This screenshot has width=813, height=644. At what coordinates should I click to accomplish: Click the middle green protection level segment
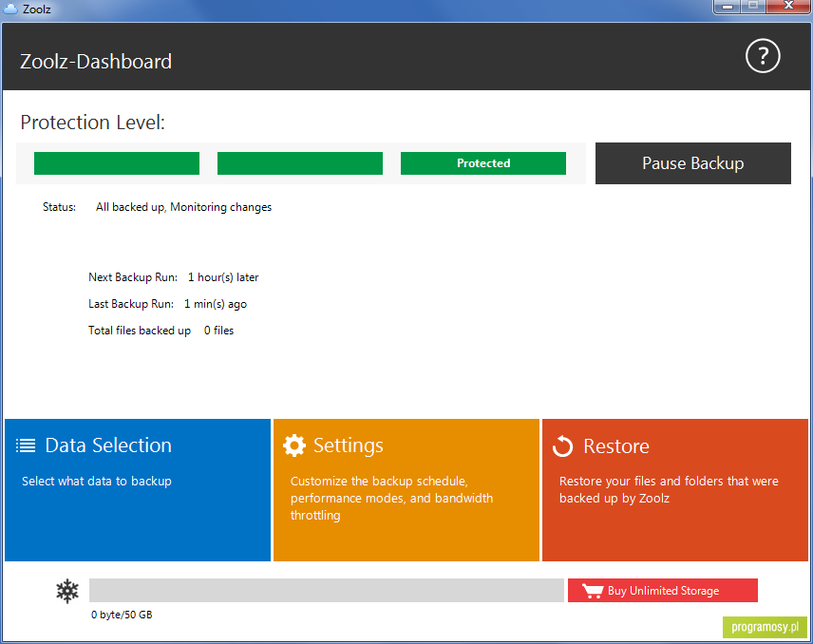tap(300, 163)
